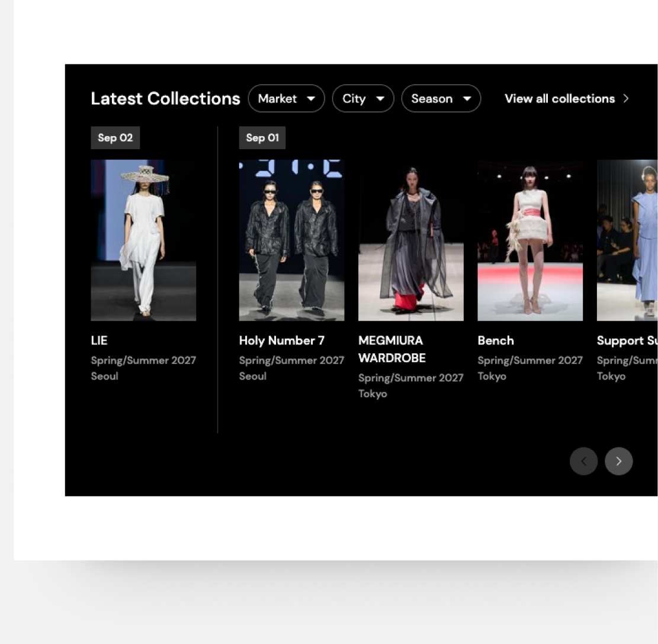Screen dimensions: 658x644
Task: Go to the previous collections slide
Action: [x=583, y=461]
